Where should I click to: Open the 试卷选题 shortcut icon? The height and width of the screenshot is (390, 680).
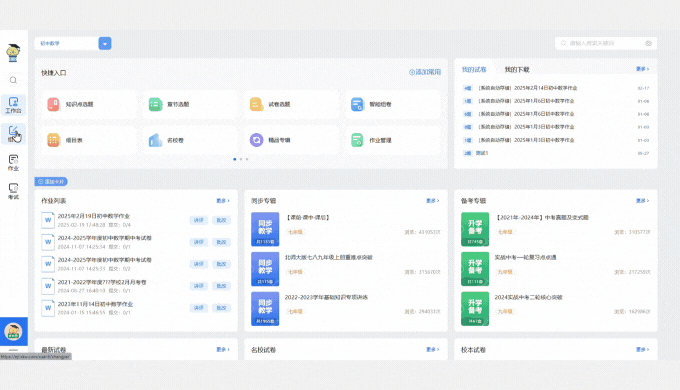point(256,104)
